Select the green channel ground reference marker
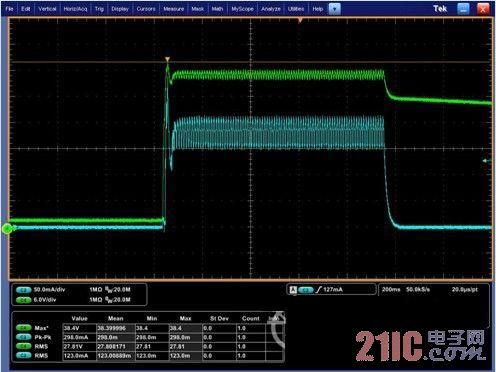The image size is (496, 372). [7, 229]
